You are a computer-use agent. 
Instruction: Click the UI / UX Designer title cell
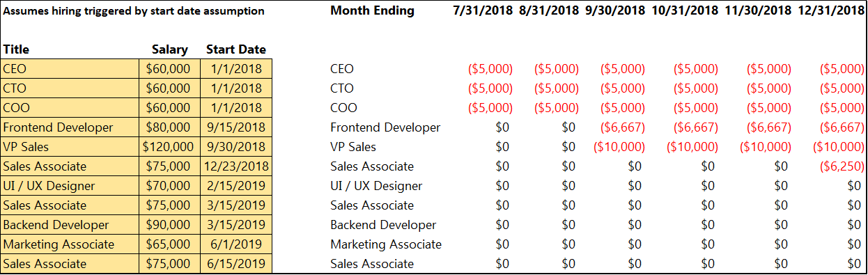tap(71, 186)
